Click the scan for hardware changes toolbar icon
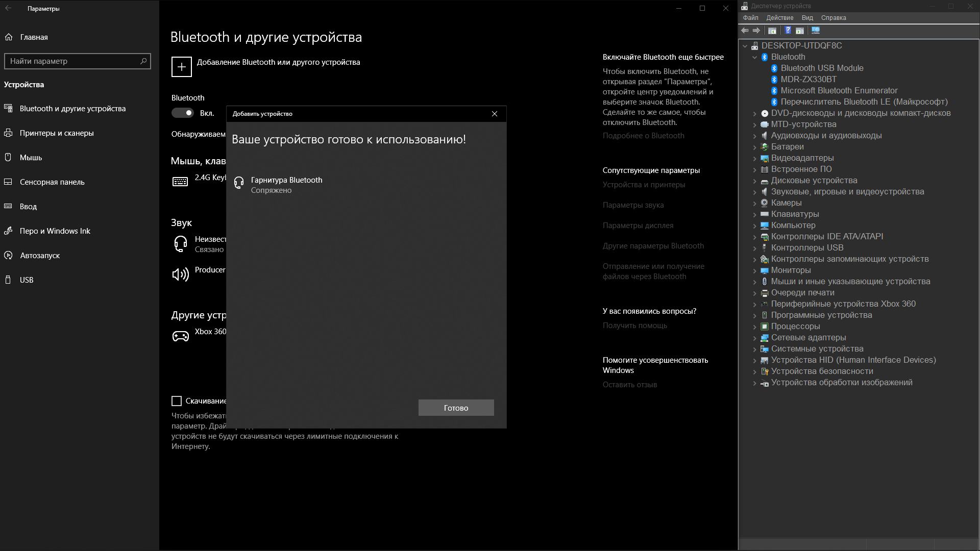Viewport: 980px width, 551px height. click(815, 31)
